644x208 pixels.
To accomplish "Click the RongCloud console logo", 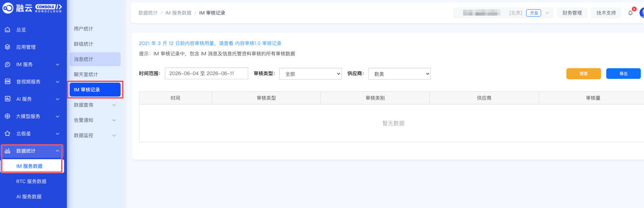I will (32, 8).
